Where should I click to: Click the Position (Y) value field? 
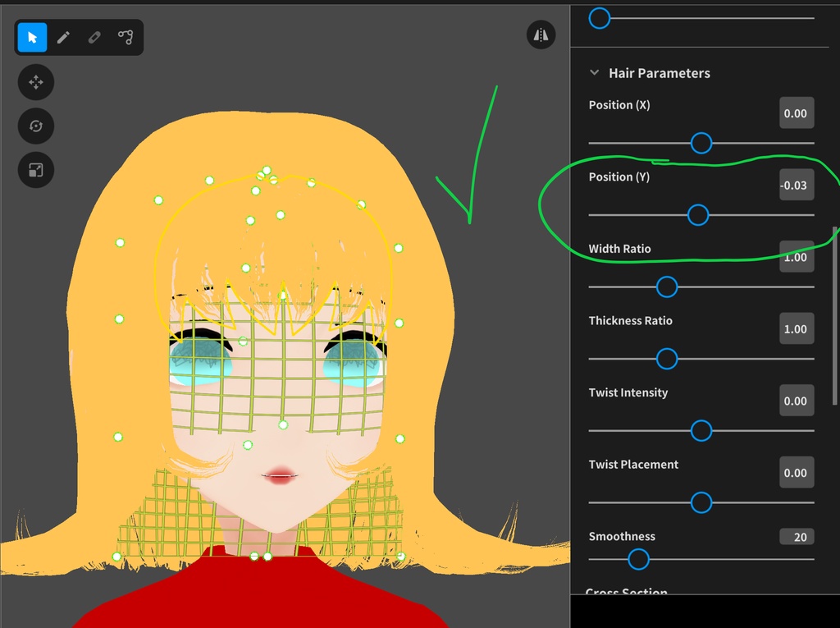click(x=795, y=185)
